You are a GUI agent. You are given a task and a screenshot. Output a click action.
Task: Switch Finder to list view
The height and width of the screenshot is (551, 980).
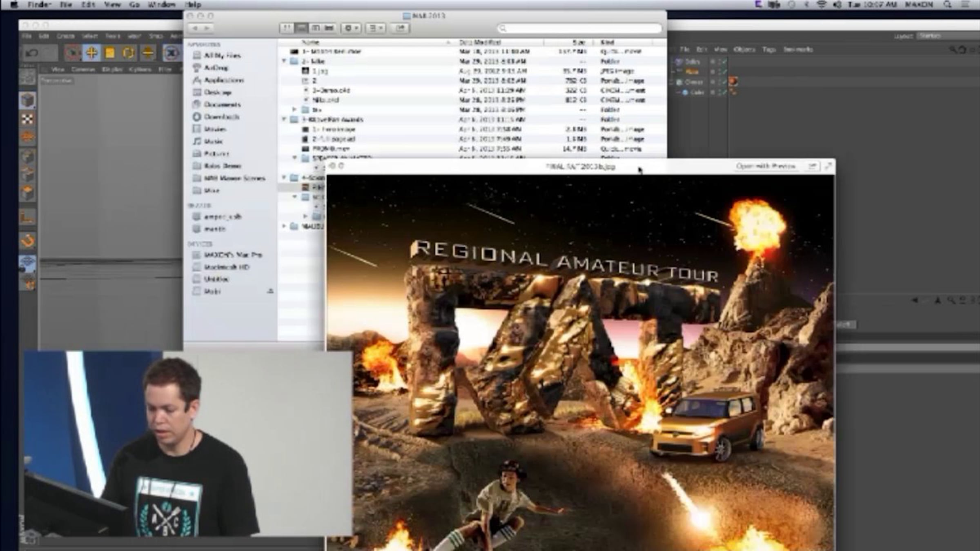point(301,28)
